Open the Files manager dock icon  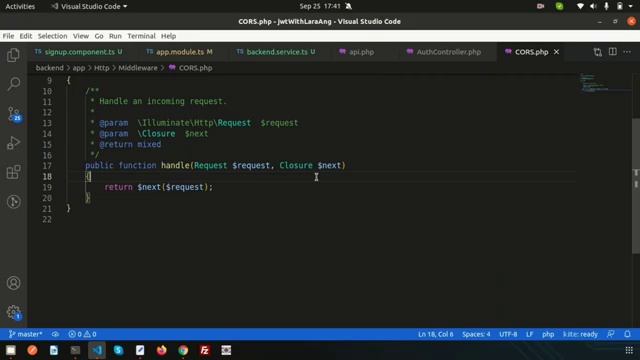click(11, 350)
